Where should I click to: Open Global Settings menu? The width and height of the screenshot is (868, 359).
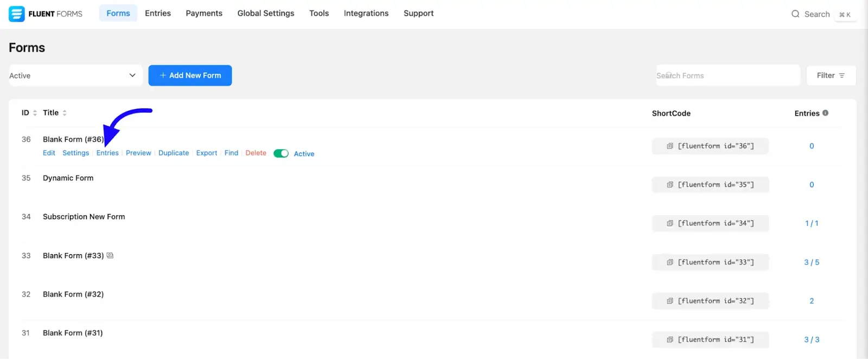click(266, 13)
